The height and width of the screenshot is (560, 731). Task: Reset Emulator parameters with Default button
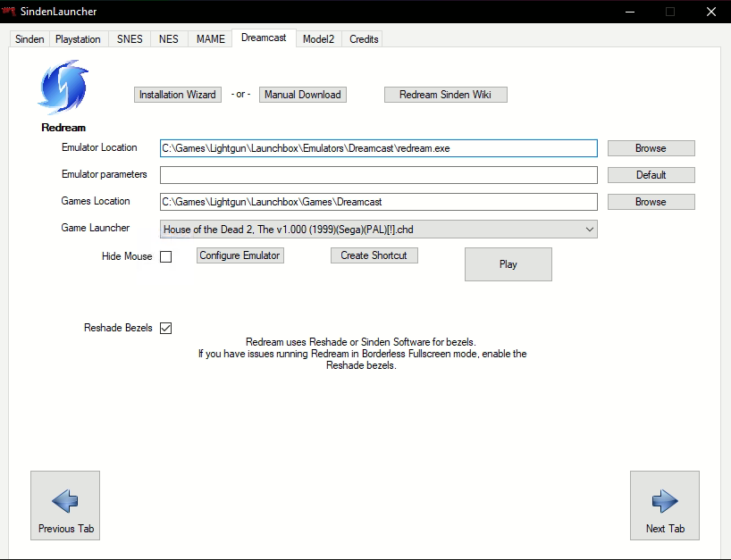651,175
